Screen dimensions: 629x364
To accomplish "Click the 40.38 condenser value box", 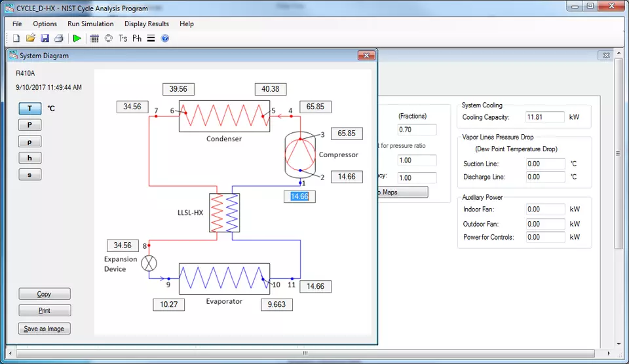I will (271, 89).
